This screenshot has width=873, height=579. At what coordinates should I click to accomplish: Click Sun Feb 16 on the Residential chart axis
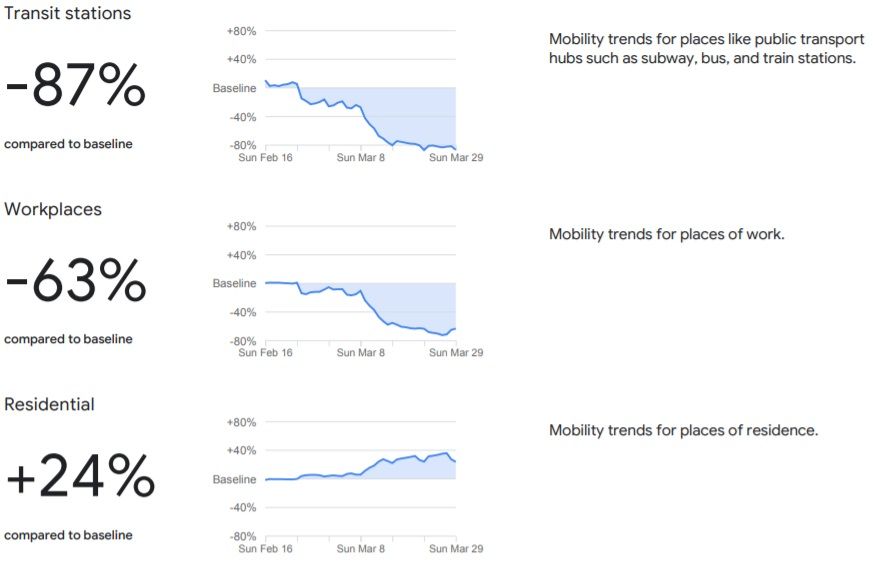[x=266, y=549]
